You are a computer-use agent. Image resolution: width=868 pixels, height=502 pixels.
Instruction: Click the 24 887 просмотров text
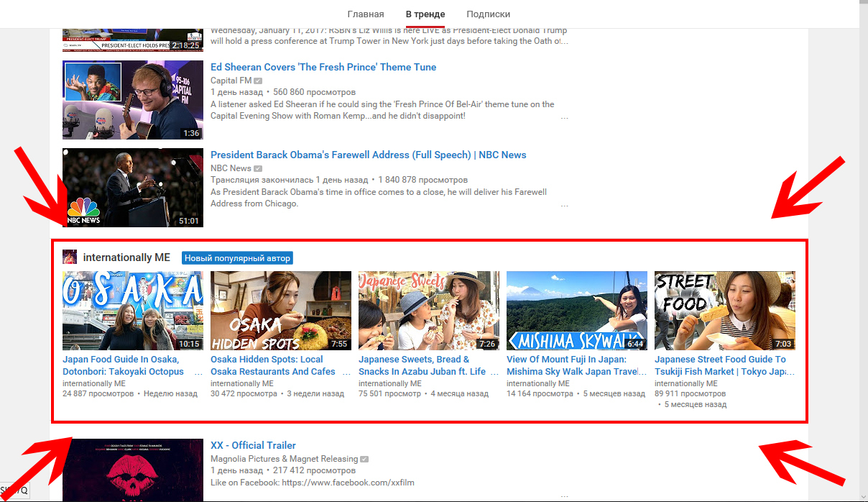pyautogui.click(x=98, y=394)
